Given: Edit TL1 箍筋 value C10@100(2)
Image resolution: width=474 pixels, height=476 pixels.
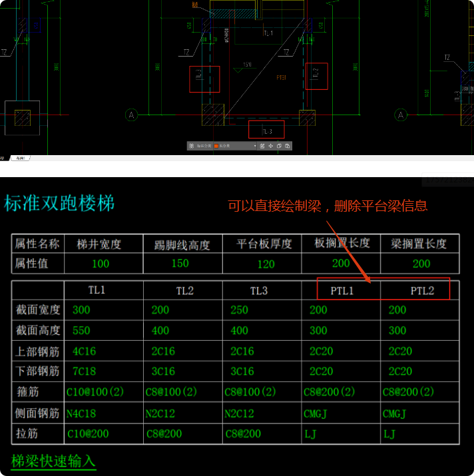Looking at the screenshot, I should (x=95, y=392).
